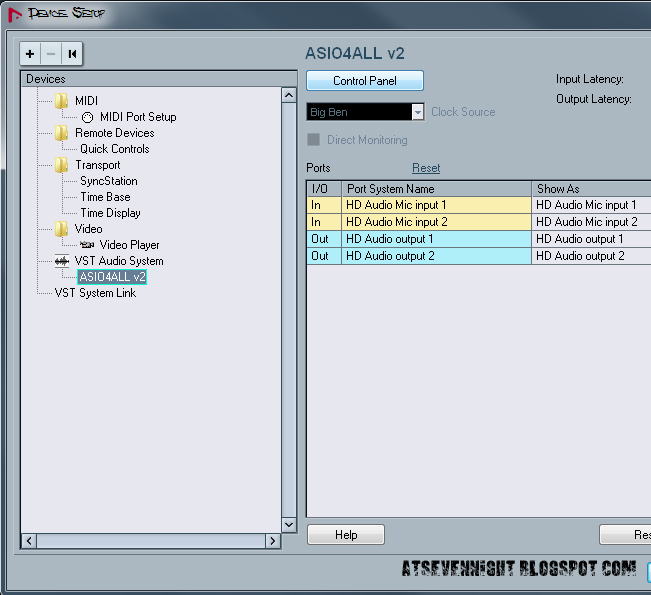Click the MIDI folder icon
The image size is (651, 595).
click(61, 101)
